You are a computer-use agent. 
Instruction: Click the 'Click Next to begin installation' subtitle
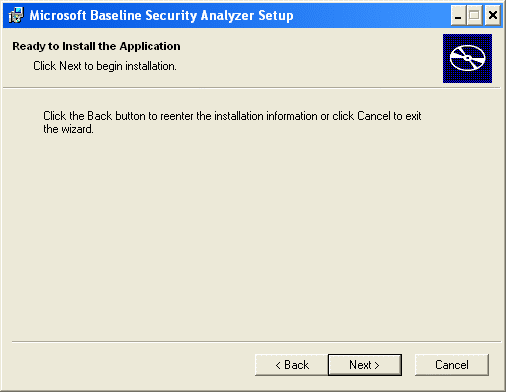(x=105, y=66)
